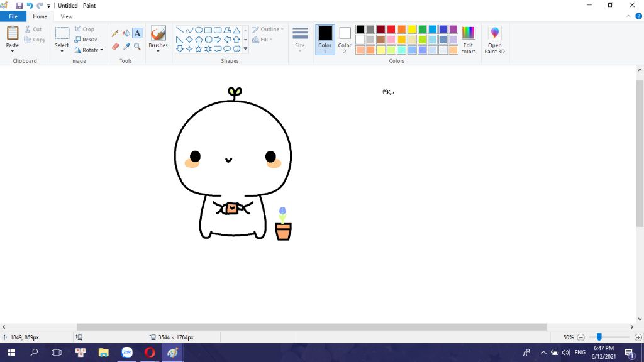Click the Undo arrow in the title bar

coord(30,6)
